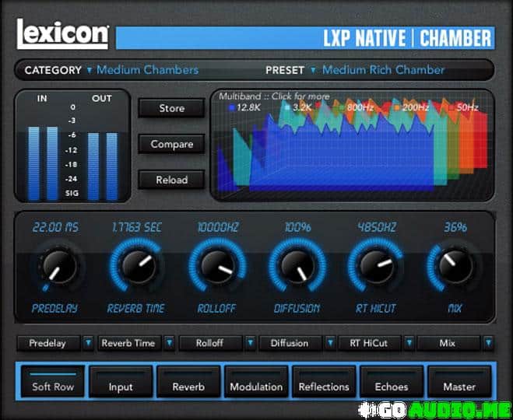Click the Predelay soft row assignment button

tap(47, 343)
